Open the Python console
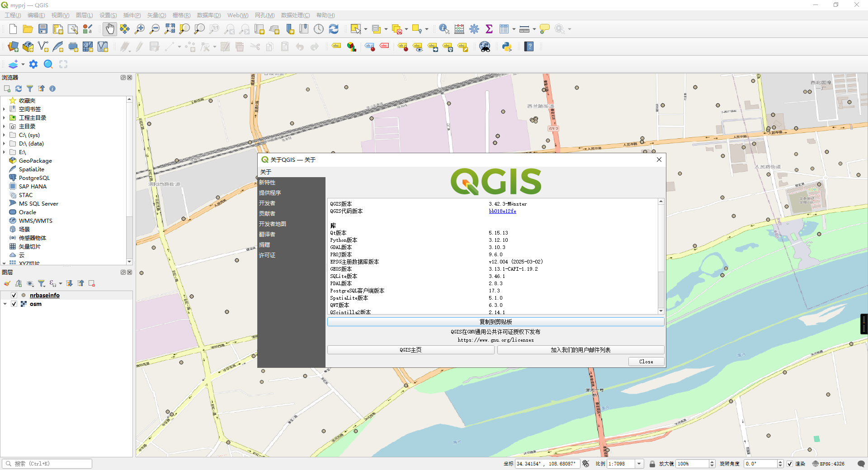 tap(506, 47)
